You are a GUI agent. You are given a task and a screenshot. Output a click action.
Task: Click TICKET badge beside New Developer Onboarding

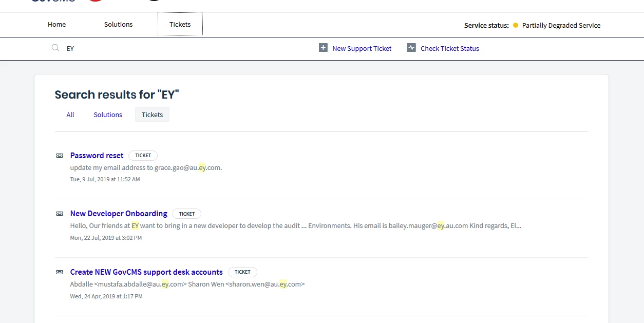187,214
